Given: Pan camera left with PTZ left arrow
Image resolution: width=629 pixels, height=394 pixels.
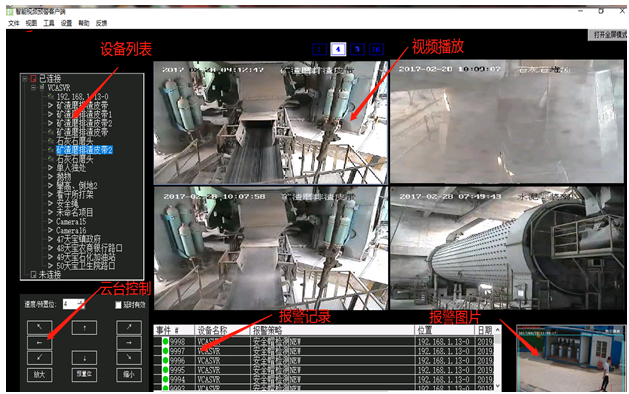Looking at the screenshot, I should pyautogui.click(x=39, y=343).
